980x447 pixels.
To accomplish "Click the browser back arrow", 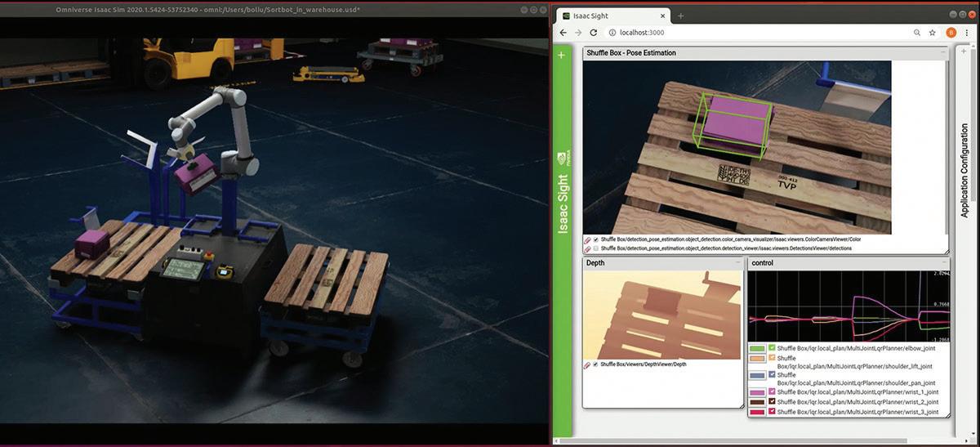I will point(563,32).
